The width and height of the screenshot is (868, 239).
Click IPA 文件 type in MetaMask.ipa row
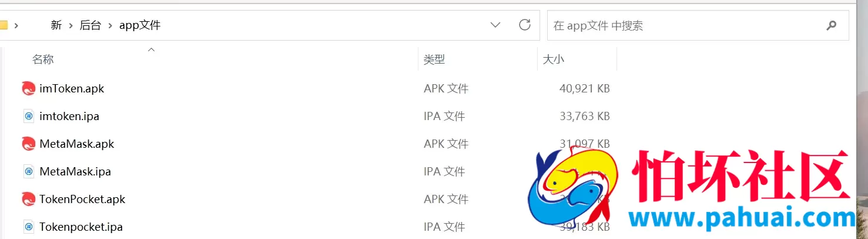pyautogui.click(x=444, y=172)
